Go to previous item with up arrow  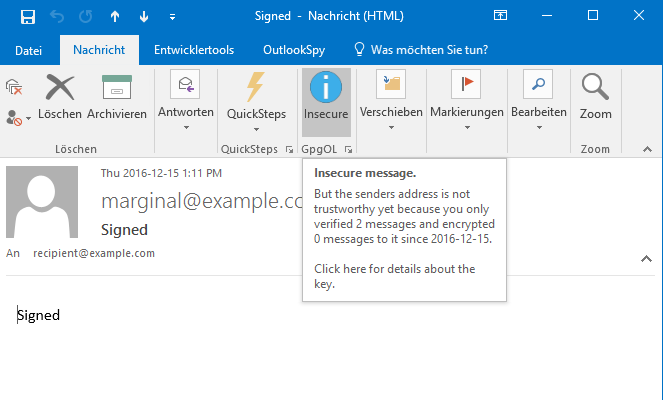(x=115, y=16)
